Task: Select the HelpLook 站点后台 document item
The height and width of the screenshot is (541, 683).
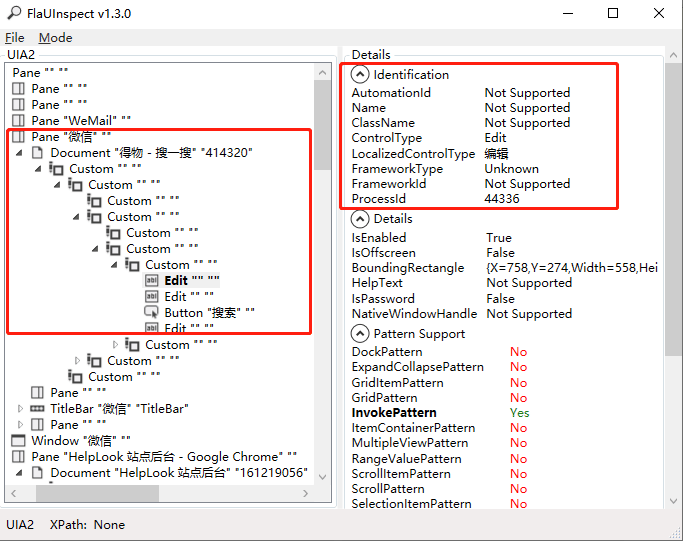Action: (x=179, y=473)
